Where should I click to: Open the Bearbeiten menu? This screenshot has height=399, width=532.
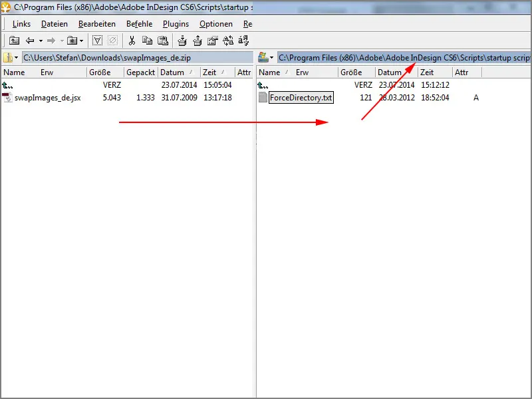coord(97,24)
